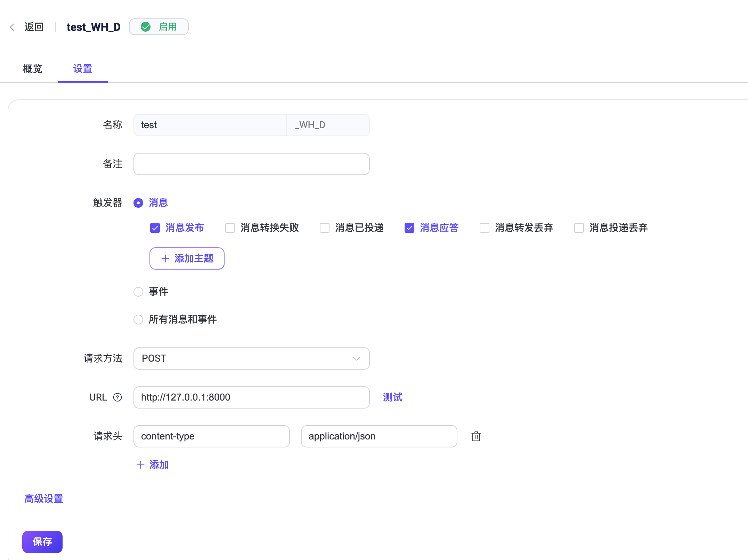Image resolution: width=748 pixels, height=560 pixels.
Task: Click the URL field with http://127.0.0.1:8000
Action: tap(252, 397)
